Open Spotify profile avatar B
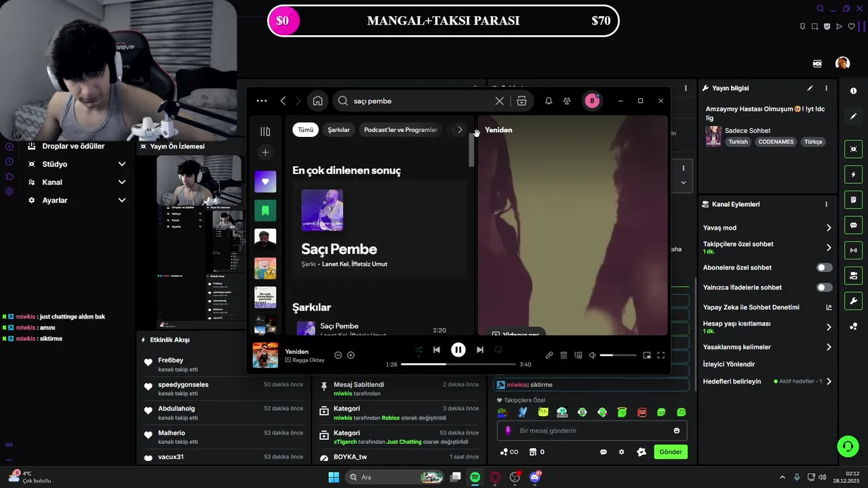This screenshot has height=488, width=868. click(592, 101)
